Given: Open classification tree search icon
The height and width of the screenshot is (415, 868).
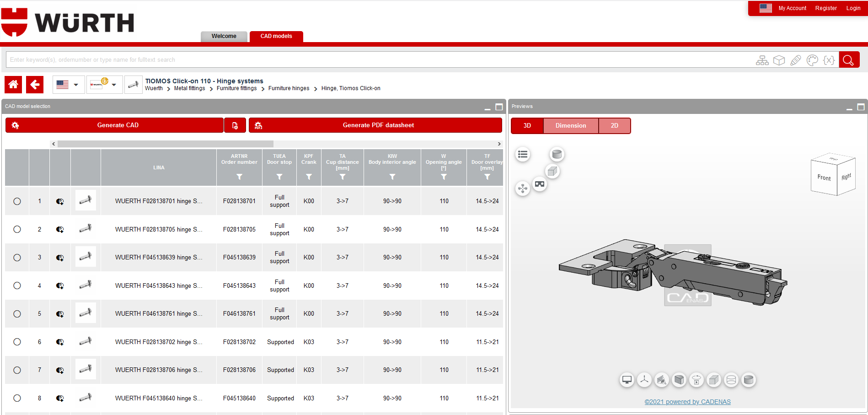Looking at the screenshot, I should (762, 60).
